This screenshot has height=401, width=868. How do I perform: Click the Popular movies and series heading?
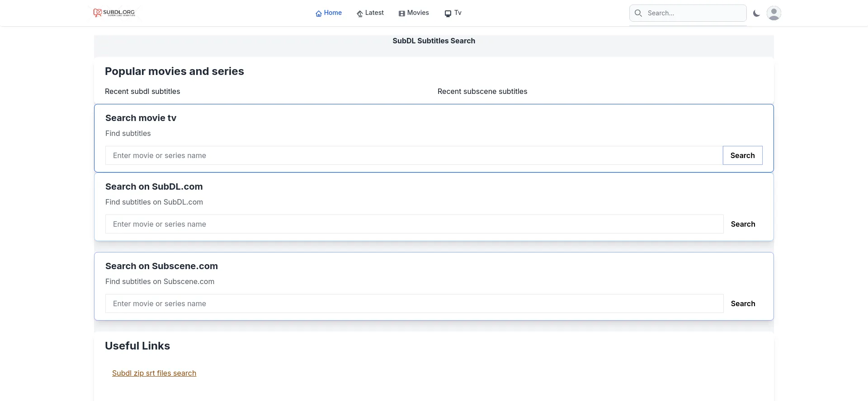[175, 71]
